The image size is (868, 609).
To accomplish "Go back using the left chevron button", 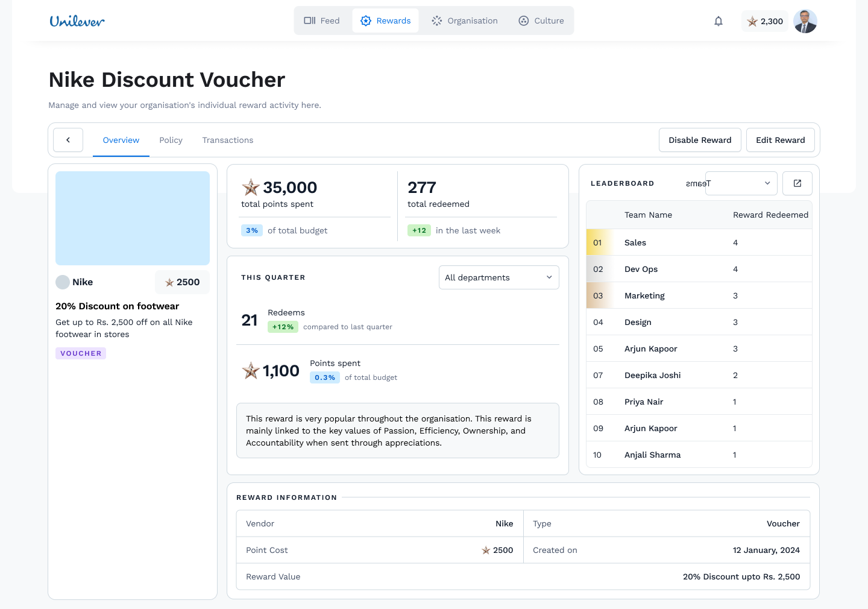I will (68, 140).
